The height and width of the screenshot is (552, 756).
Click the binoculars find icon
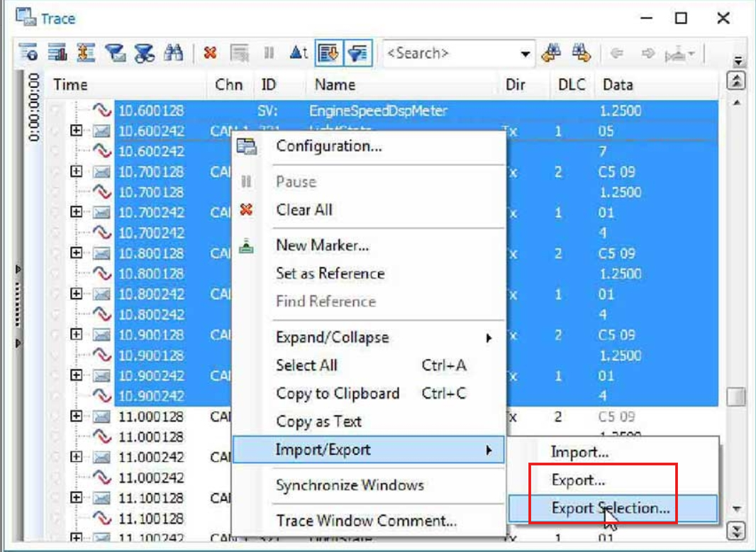pyautogui.click(x=174, y=53)
